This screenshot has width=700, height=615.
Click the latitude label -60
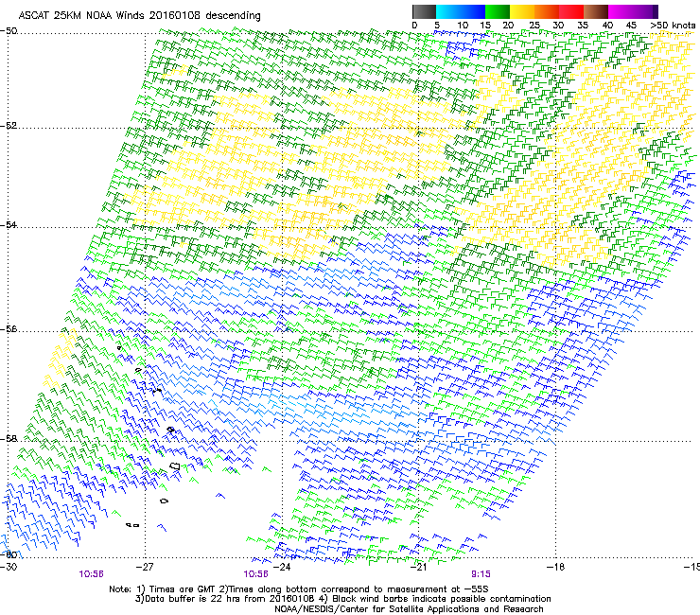tap(9, 554)
